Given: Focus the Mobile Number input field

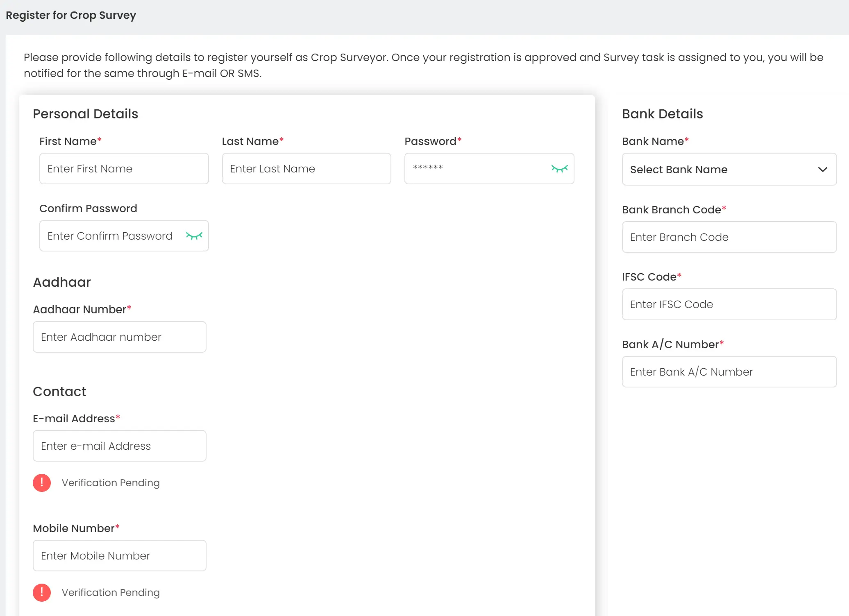Looking at the screenshot, I should tap(119, 555).
